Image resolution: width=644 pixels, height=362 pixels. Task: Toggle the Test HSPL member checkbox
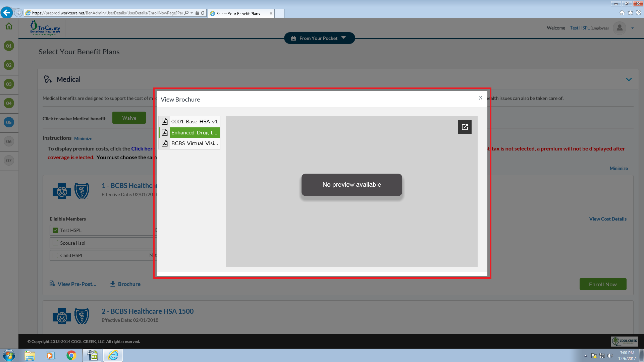tap(55, 230)
